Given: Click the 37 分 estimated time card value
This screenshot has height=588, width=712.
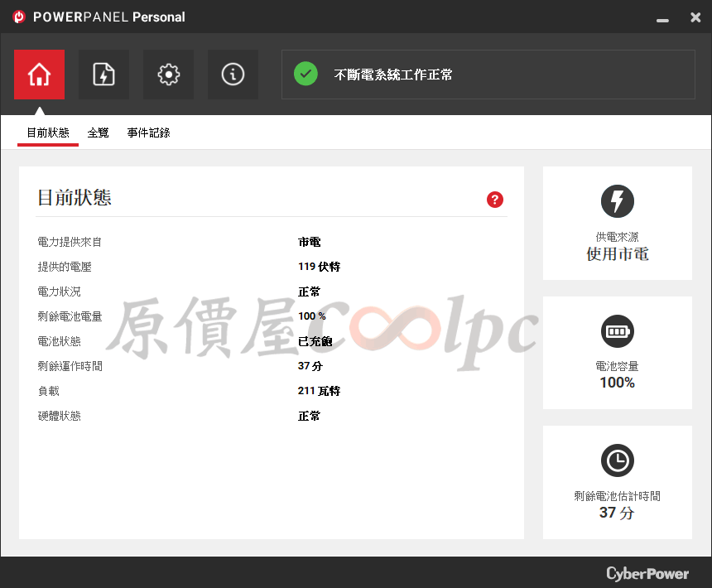Looking at the screenshot, I should 617,513.
